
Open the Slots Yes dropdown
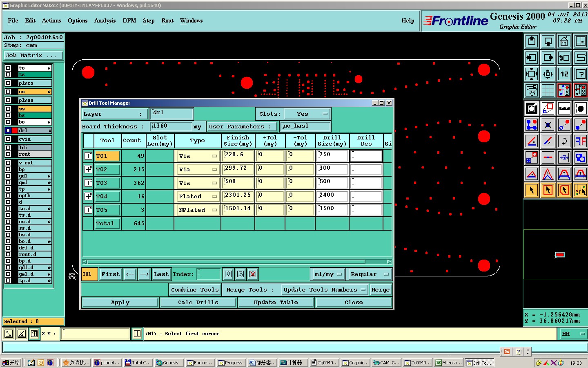click(307, 114)
